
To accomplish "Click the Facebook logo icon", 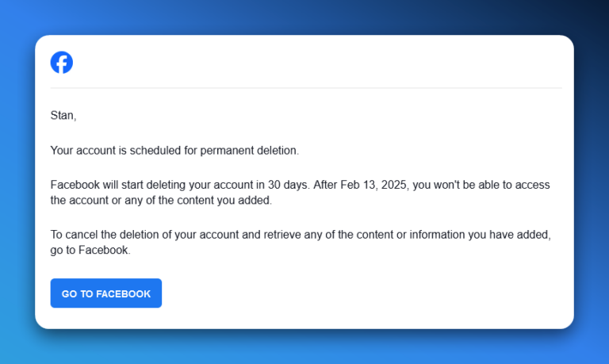I will (x=62, y=63).
